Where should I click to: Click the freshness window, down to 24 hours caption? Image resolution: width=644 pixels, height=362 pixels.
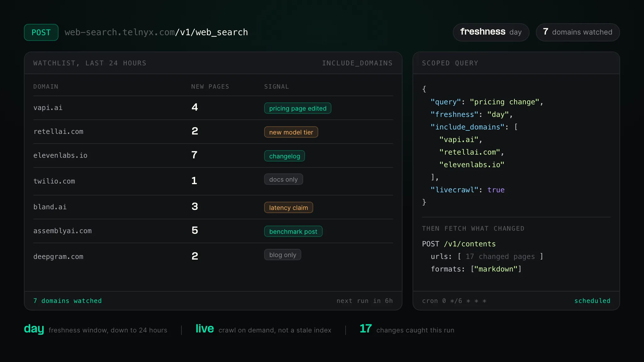coord(108,330)
